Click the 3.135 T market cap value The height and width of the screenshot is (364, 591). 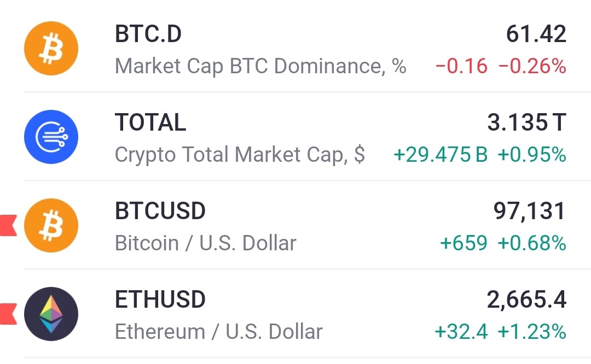tap(526, 122)
